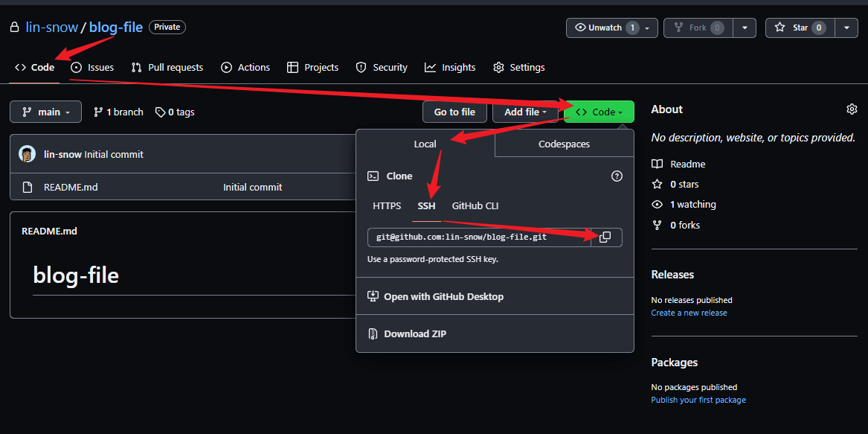Open the repository Settings tab
This screenshot has width=868, height=434.
click(x=519, y=68)
